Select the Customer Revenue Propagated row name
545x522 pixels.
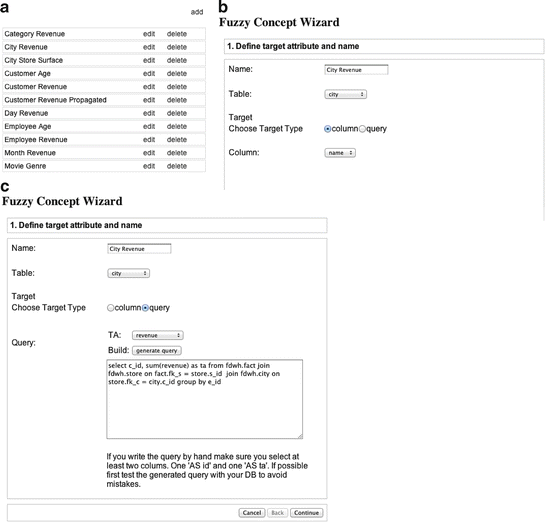click(x=56, y=100)
